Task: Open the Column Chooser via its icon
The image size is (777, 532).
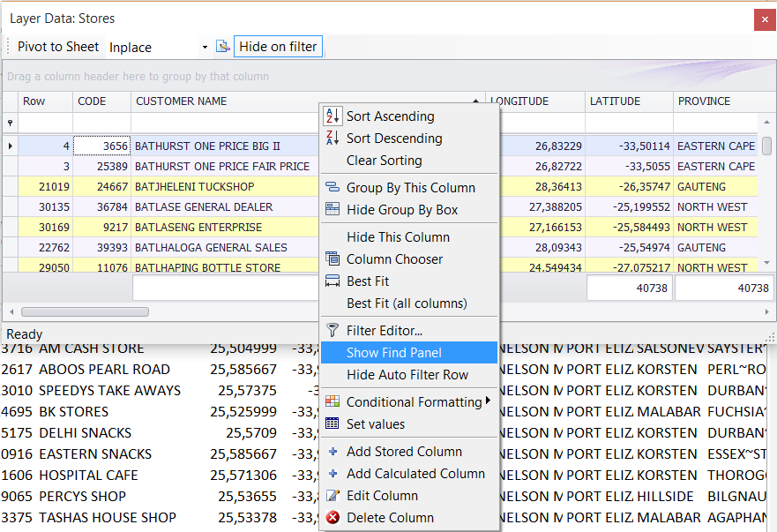Action: point(332,259)
